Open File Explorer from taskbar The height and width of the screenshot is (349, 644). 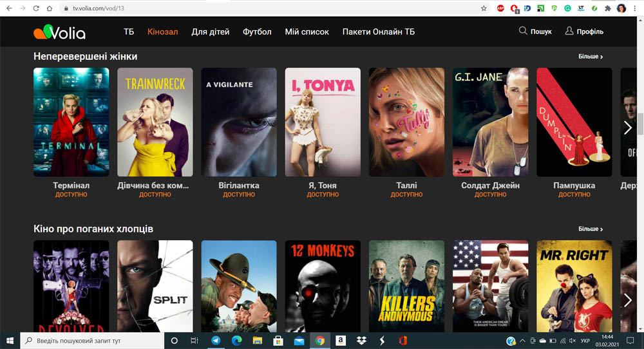[258, 341]
